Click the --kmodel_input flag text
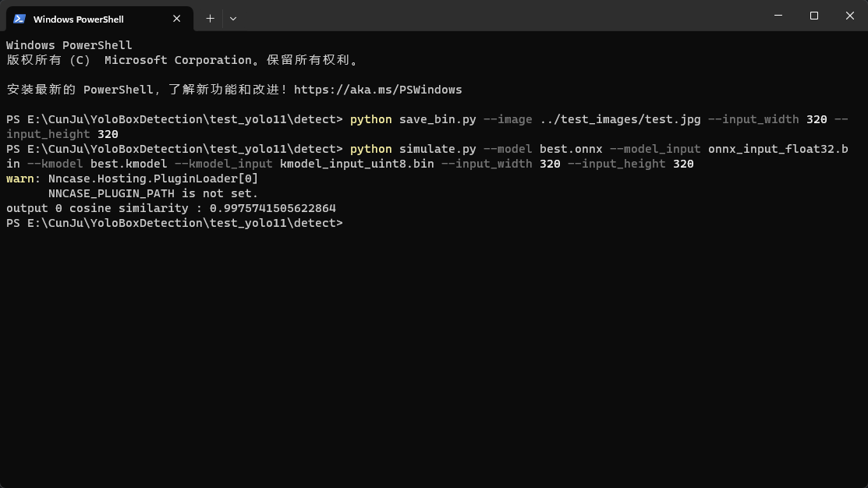Viewport: 868px width, 488px height. click(223, 164)
